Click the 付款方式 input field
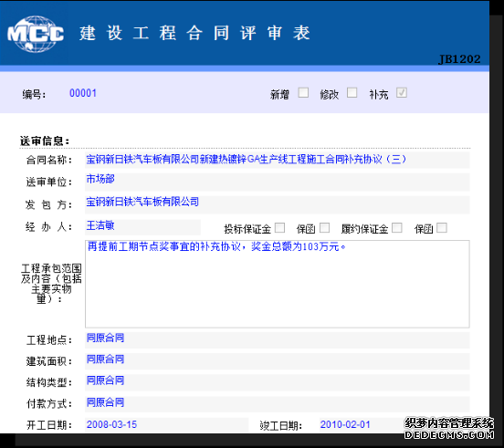 point(277,403)
